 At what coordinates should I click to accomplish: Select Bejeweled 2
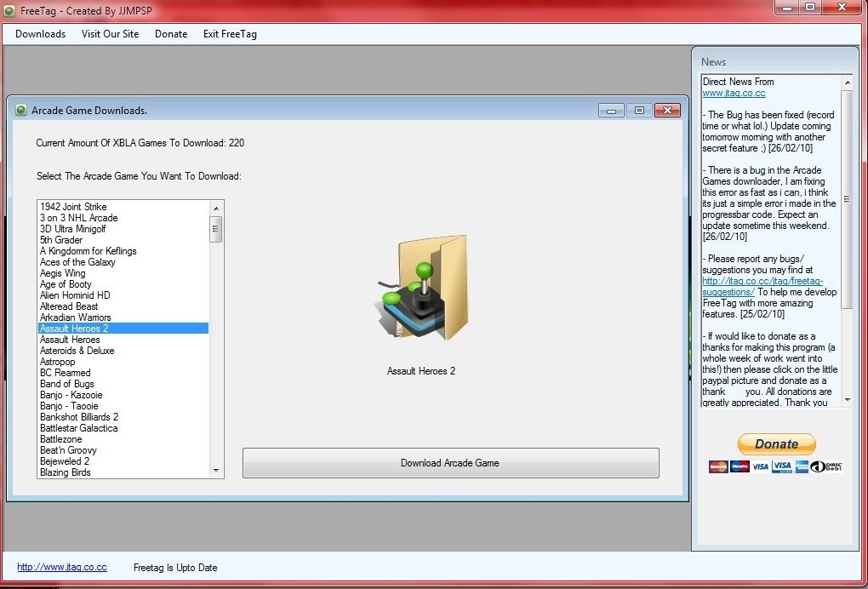(x=123, y=461)
